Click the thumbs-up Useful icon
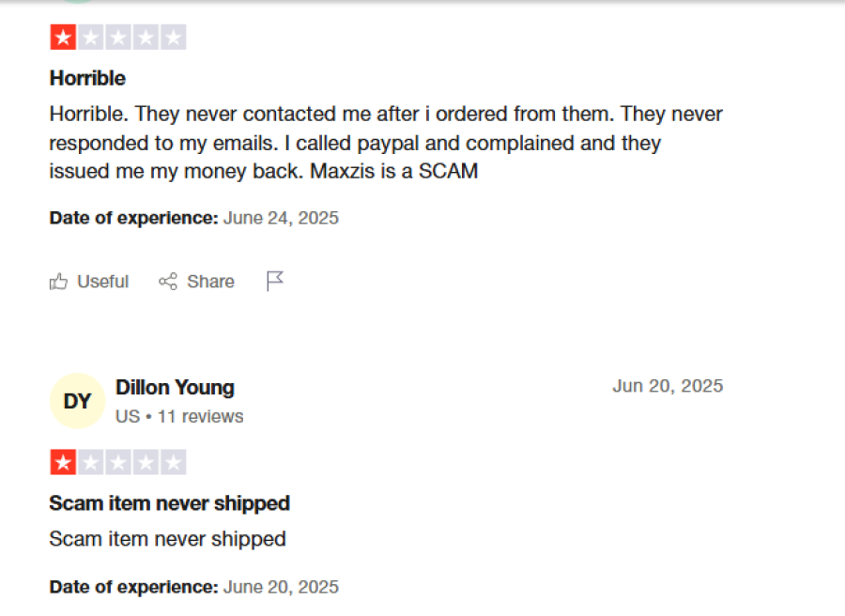This screenshot has height=616, width=845. pyautogui.click(x=59, y=282)
